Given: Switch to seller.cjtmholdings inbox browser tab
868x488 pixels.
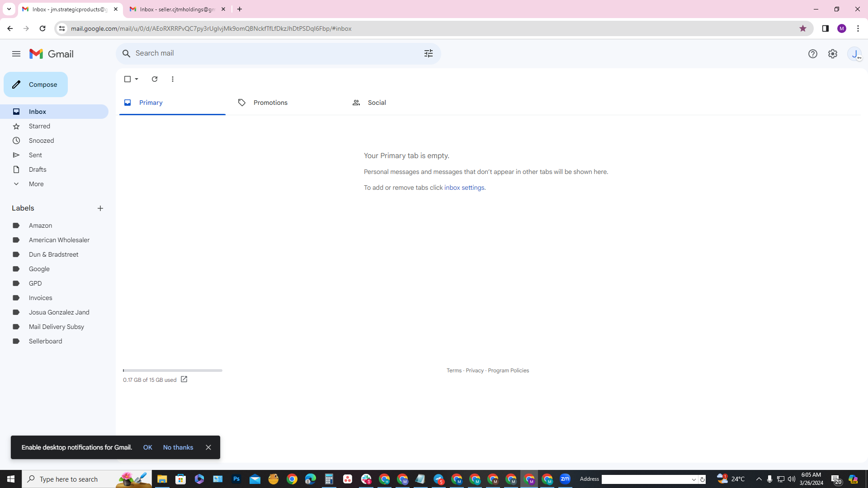Looking at the screenshot, I should click(177, 9).
